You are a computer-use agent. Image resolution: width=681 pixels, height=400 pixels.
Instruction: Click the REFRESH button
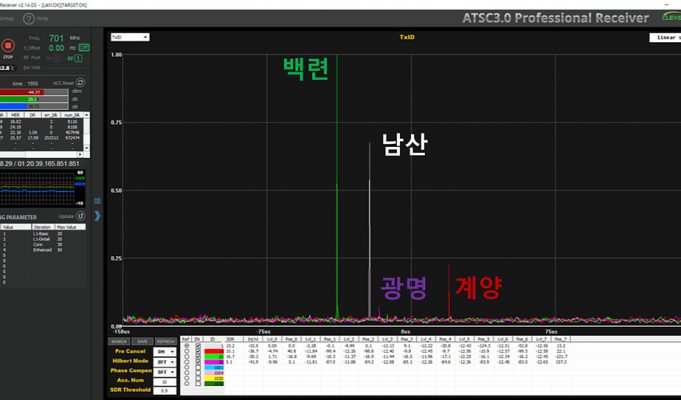[166, 341]
